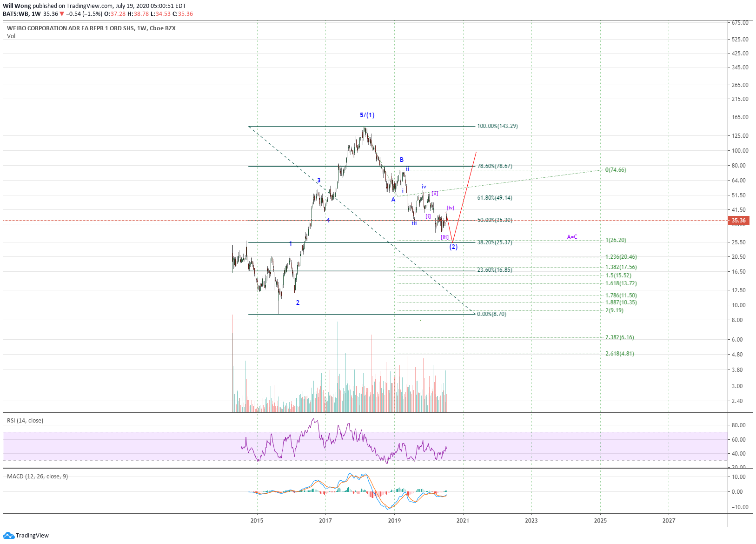Click the 50.00%(35.30) Fibonacci level label
The image size is (756, 544).
pos(495,220)
